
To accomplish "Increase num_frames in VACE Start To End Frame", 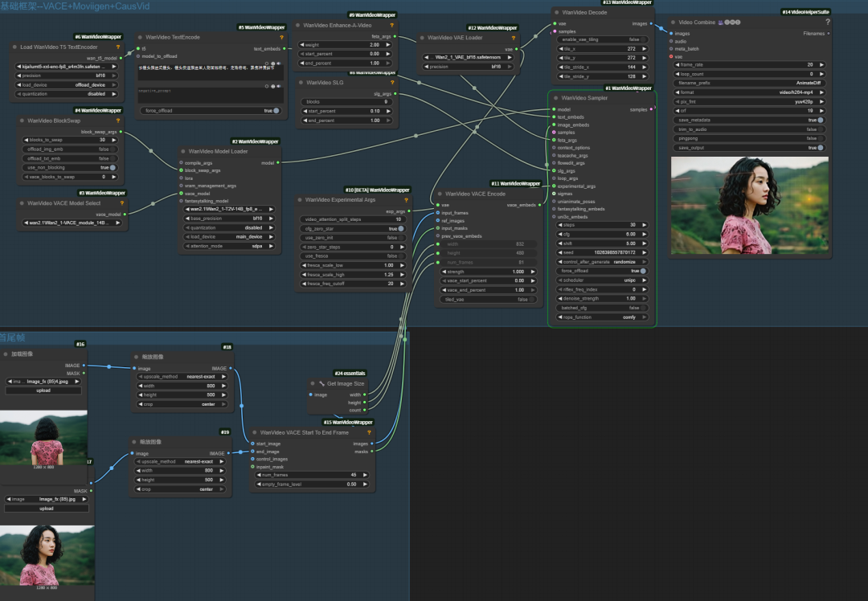I will [x=365, y=475].
